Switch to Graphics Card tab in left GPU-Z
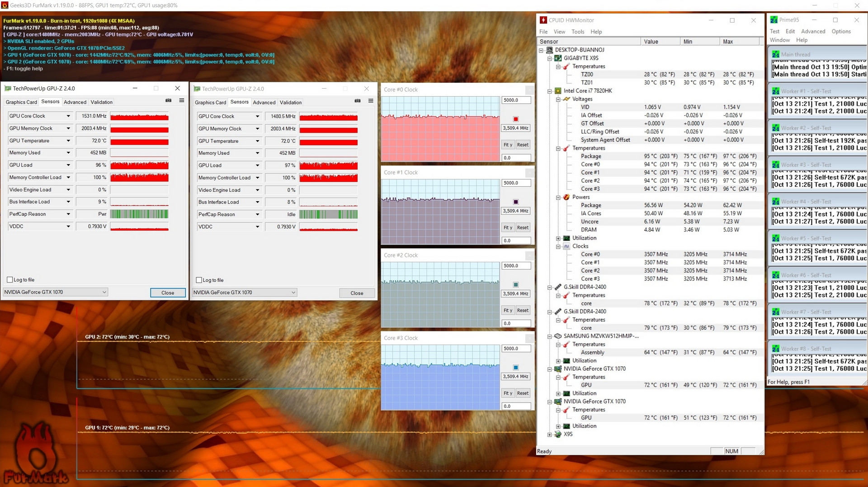 [x=21, y=102]
